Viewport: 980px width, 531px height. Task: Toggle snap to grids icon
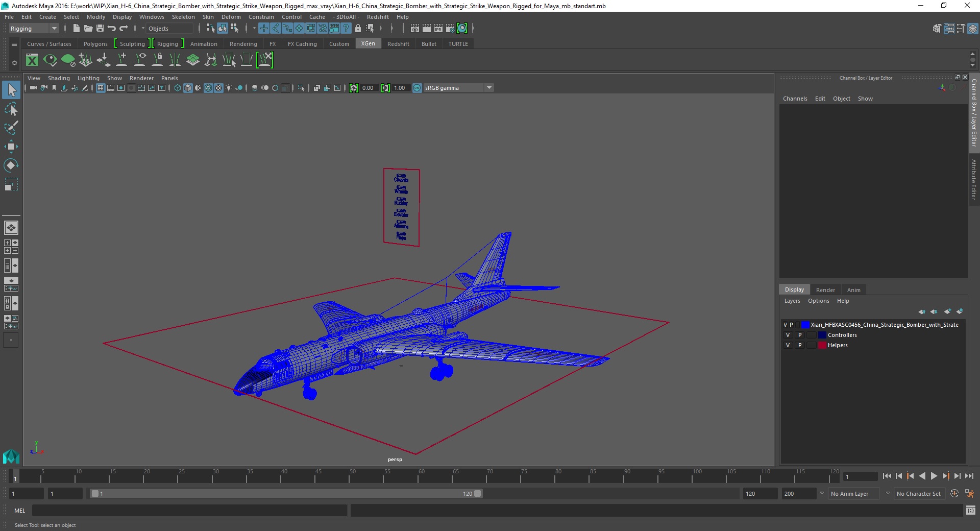click(264, 29)
